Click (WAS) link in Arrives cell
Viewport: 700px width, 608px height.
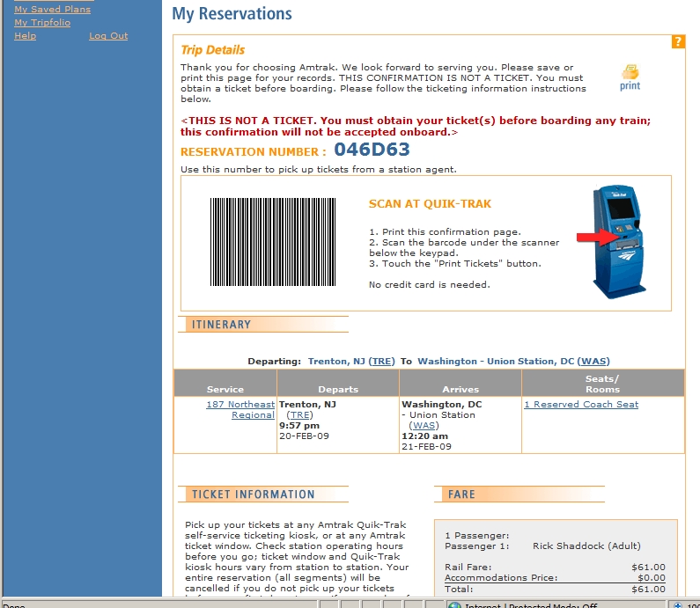(x=424, y=426)
